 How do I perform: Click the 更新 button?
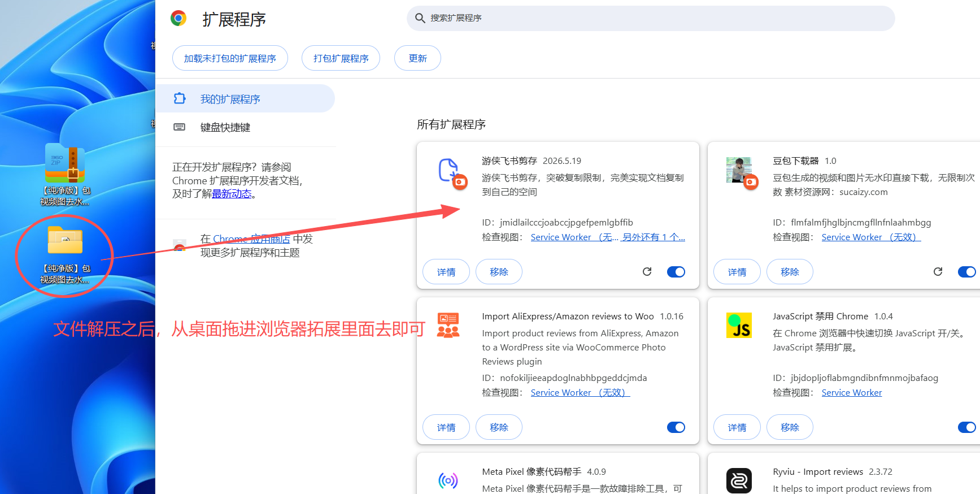click(417, 58)
